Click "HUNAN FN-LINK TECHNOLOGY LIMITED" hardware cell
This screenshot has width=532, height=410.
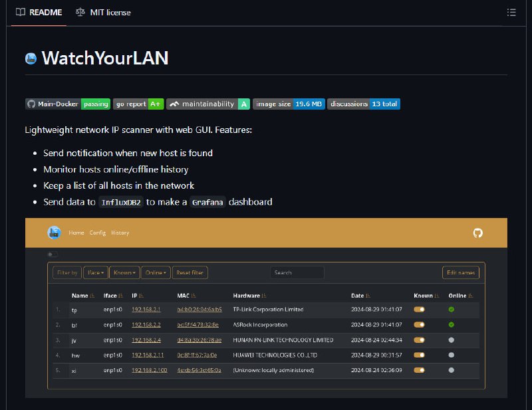coord(283,340)
